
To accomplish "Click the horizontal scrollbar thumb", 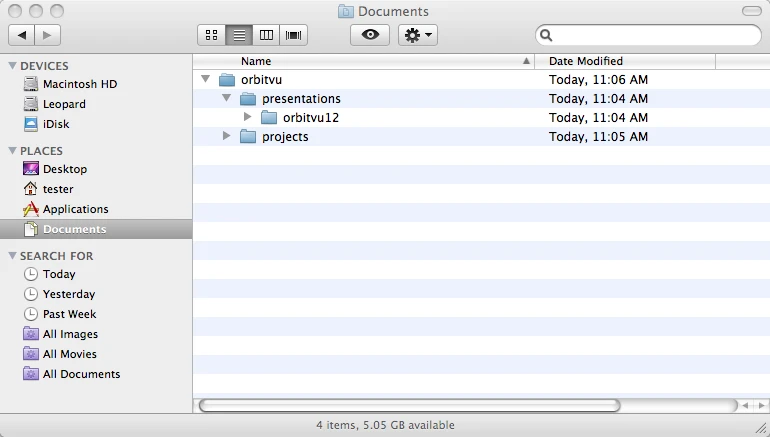I will 409,406.
